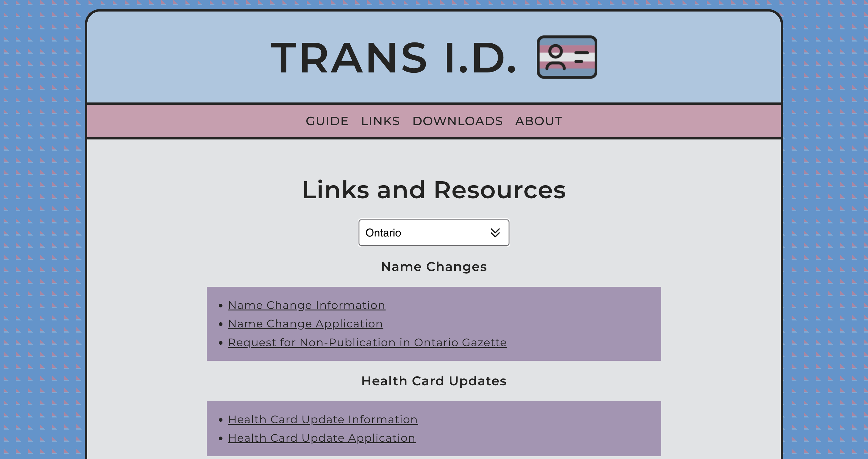Image resolution: width=868 pixels, height=459 pixels.
Task: Click the Request for Non-Publication link
Action: click(x=367, y=342)
